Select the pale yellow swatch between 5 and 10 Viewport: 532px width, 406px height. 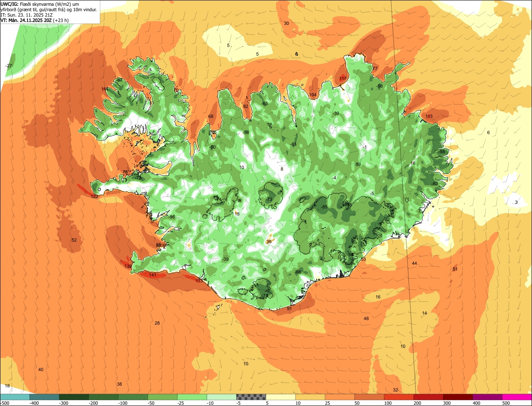pos(281,397)
